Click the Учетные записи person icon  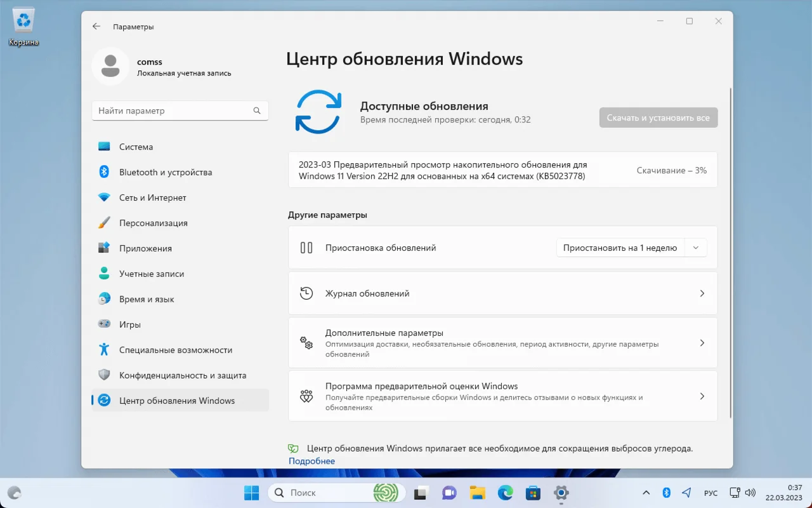point(104,274)
